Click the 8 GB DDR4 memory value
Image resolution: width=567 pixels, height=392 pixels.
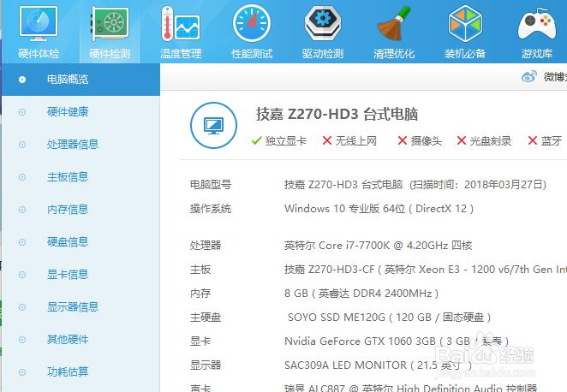pos(361,294)
